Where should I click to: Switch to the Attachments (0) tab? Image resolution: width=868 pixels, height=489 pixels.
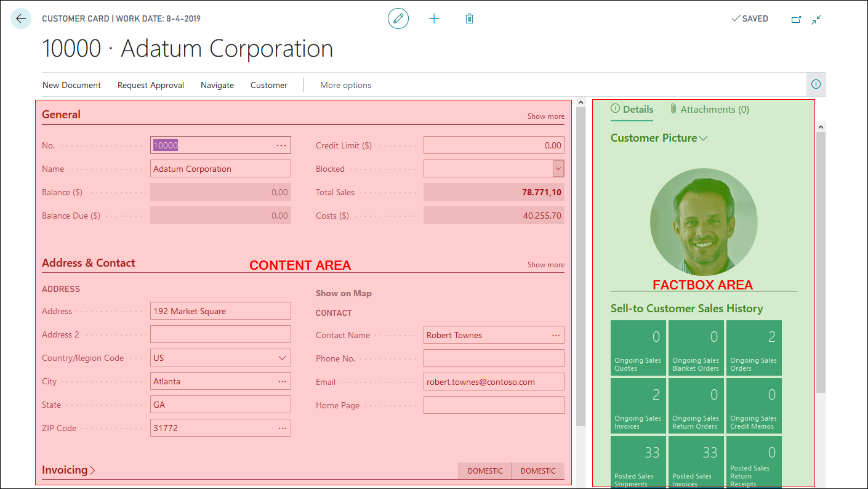coord(710,109)
